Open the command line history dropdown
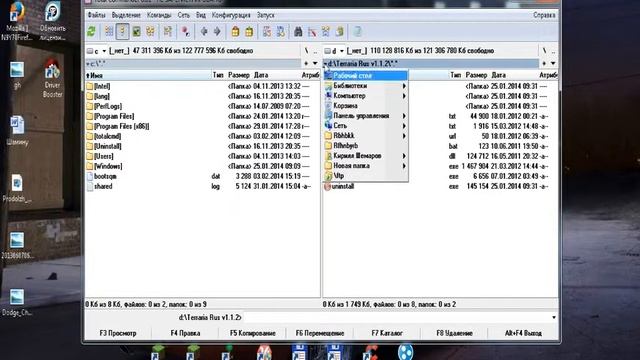640x360 pixels. pyautogui.click(x=553, y=318)
